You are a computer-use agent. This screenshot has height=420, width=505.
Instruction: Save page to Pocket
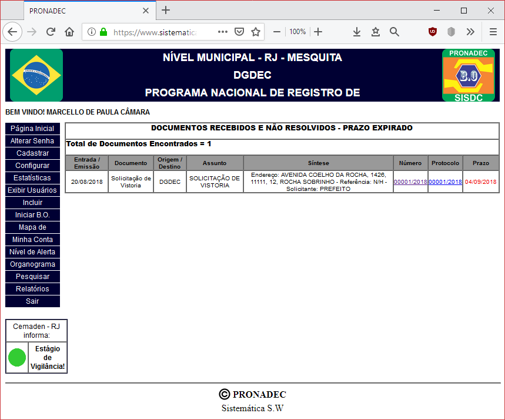click(x=239, y=32)
